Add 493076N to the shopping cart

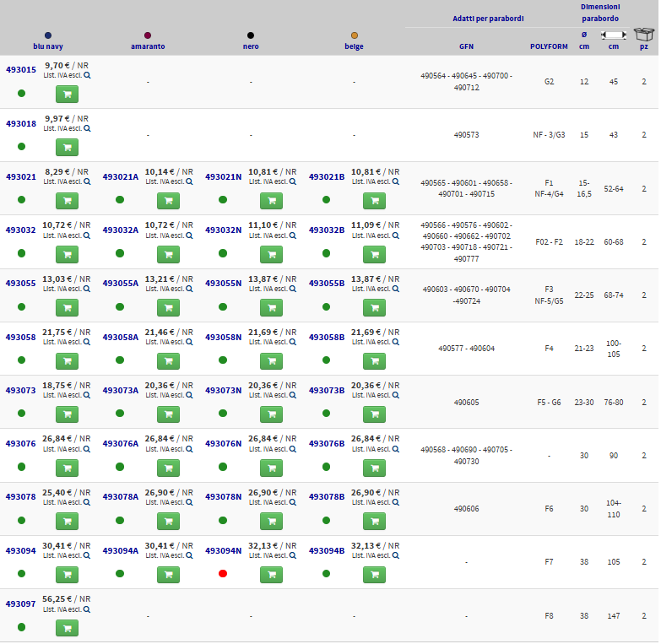[271, 468]
